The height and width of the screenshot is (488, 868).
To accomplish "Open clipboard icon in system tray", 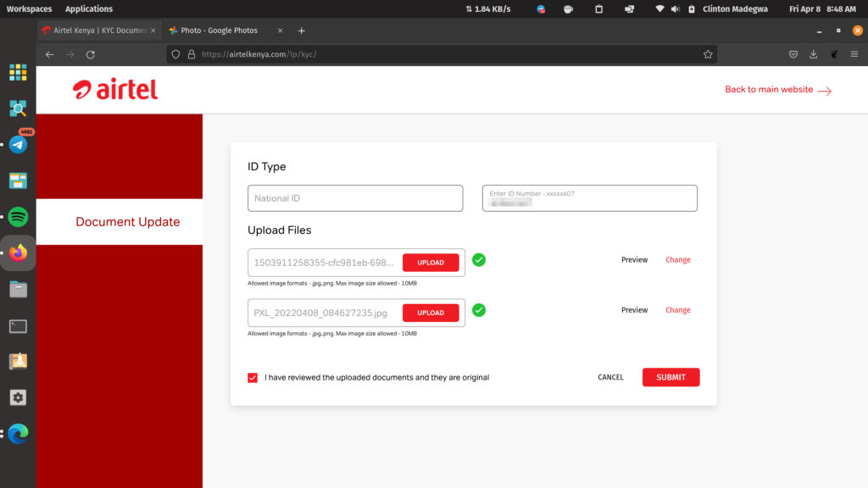I will [599, 8].
